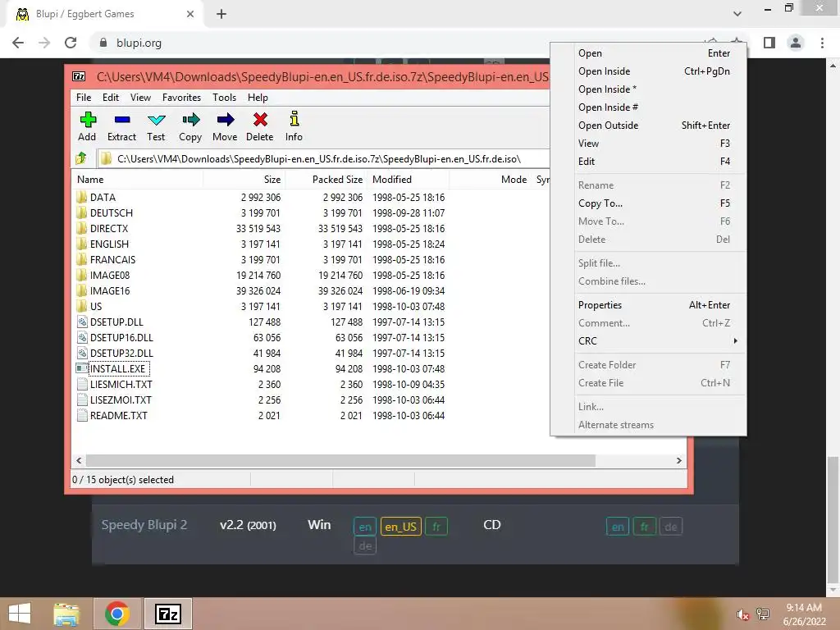
Task: Reload the blupi.org page
Action: click(71, 43)
